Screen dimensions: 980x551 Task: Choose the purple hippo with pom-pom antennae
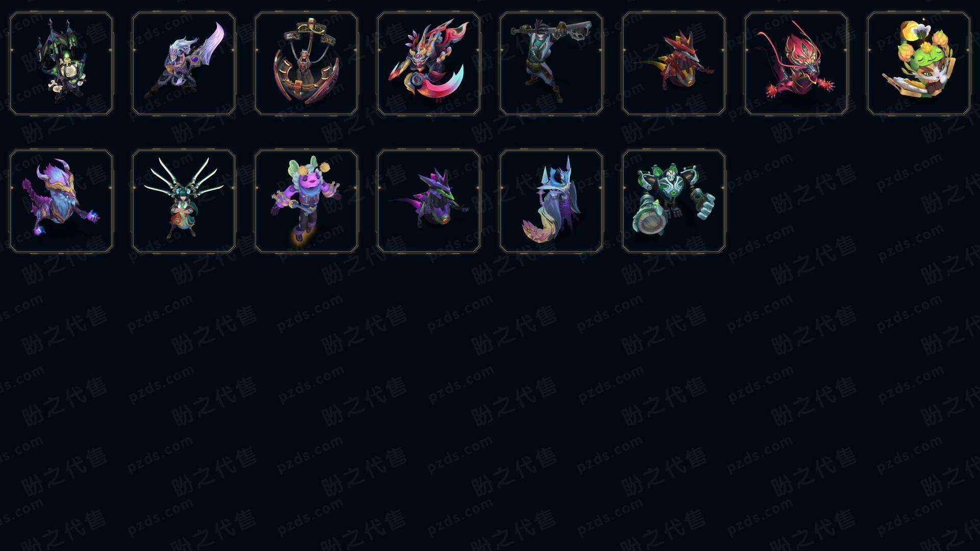306,201
